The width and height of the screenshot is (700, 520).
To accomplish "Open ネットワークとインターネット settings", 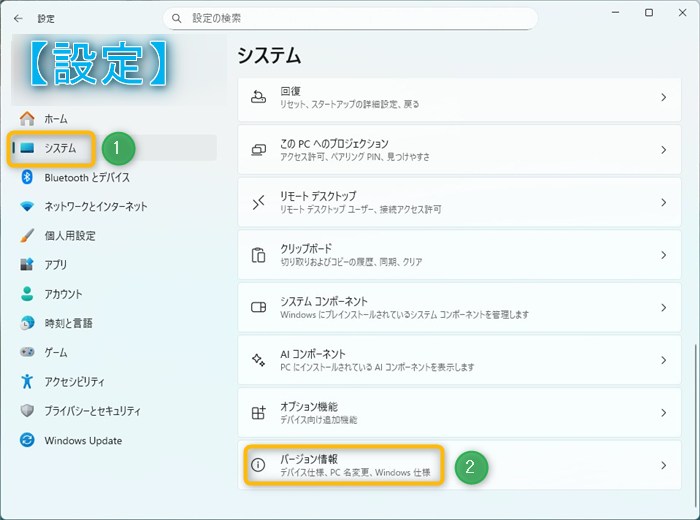I will [x=95, y=206].
